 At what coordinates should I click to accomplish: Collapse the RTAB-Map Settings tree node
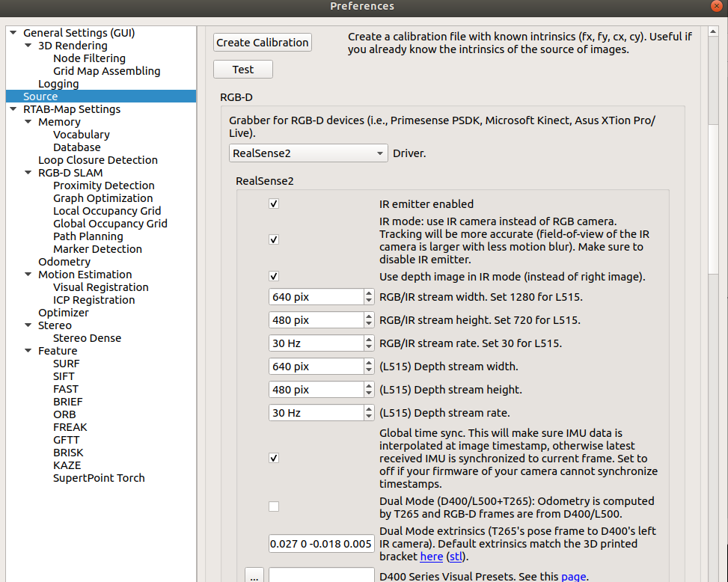(x=13, y=109)
